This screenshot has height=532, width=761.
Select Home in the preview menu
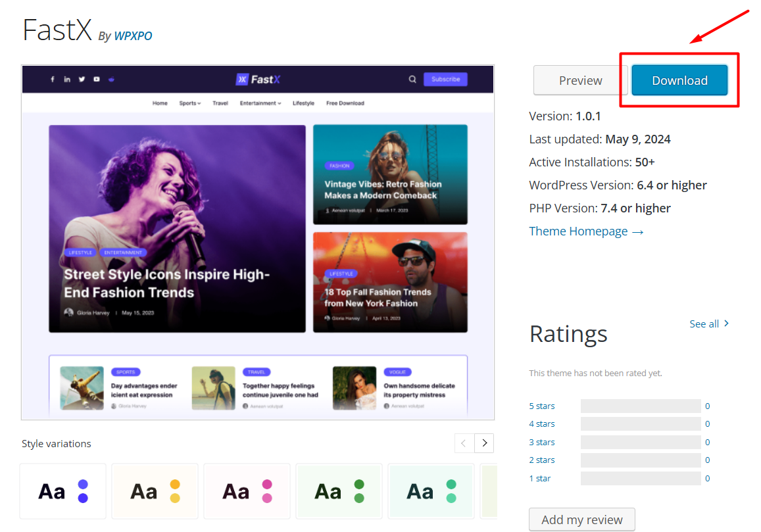click(160, 103)
